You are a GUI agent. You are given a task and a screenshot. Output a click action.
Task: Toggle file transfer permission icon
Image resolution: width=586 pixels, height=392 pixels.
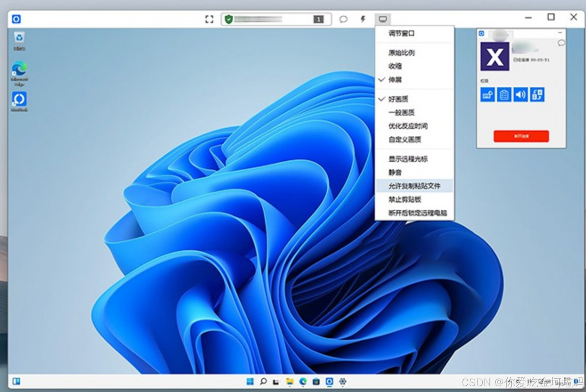tap(537, 94)
